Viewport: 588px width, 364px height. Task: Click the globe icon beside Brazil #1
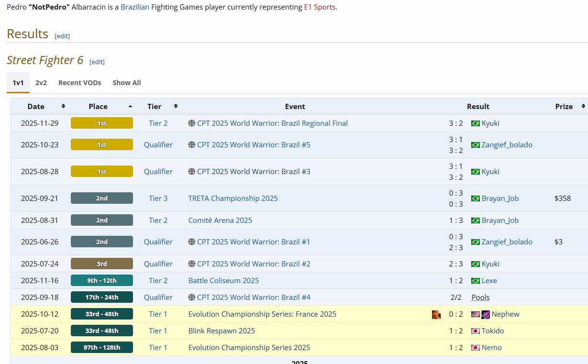[192, 242]
